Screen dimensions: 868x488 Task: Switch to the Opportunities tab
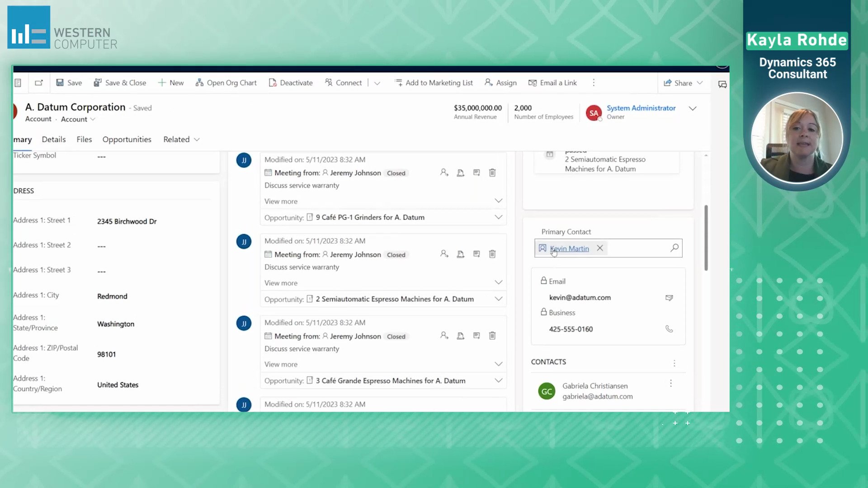coord(127,140)
